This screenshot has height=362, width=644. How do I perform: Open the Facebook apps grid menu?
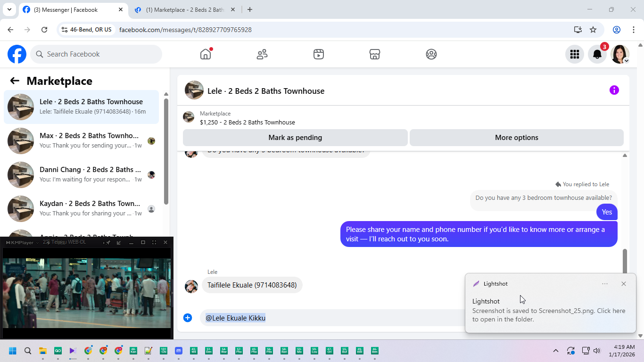click(574, 54)
